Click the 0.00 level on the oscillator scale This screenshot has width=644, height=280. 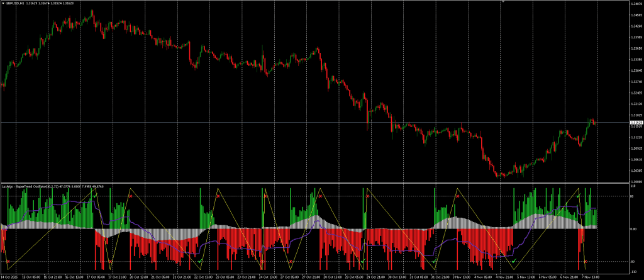(634, 229)
